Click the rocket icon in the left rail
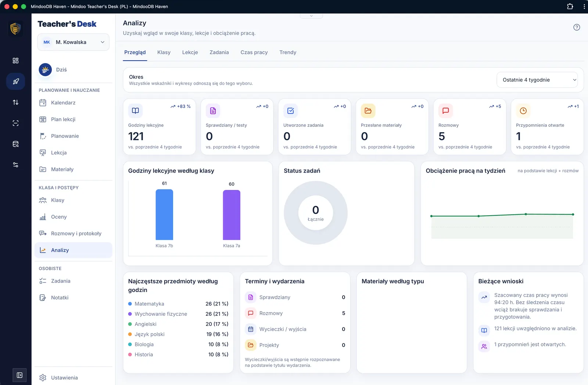Viewport: 588px width, 385px height. click(15, 82)
